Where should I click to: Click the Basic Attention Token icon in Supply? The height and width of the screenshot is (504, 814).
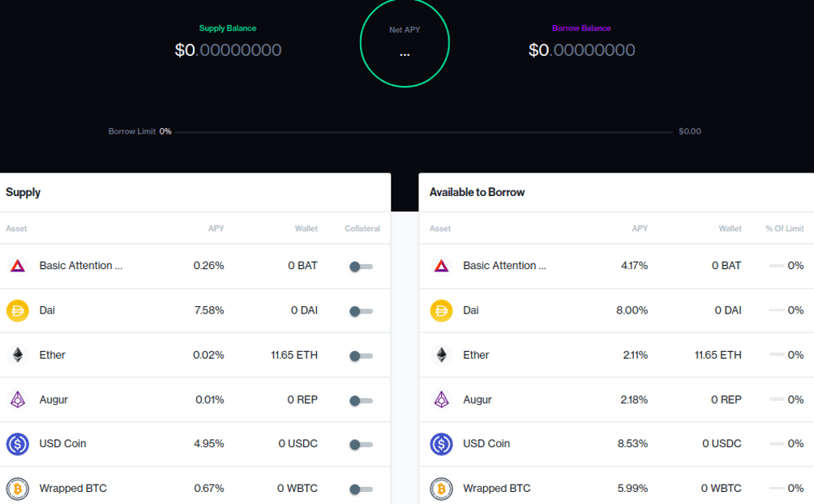click(17, 266)
